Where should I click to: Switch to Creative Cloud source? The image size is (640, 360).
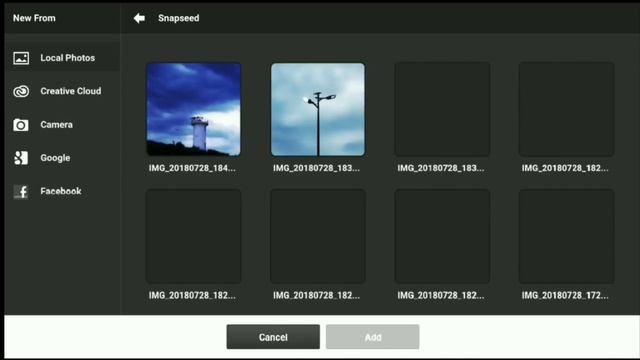pyautogui.click(x=71, y=91)
